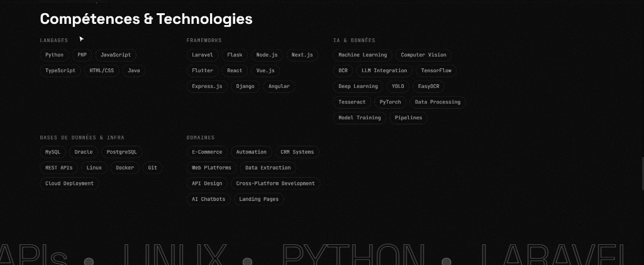Click the Machine Learning tag

pyautogui.click(x=363, y=55)
